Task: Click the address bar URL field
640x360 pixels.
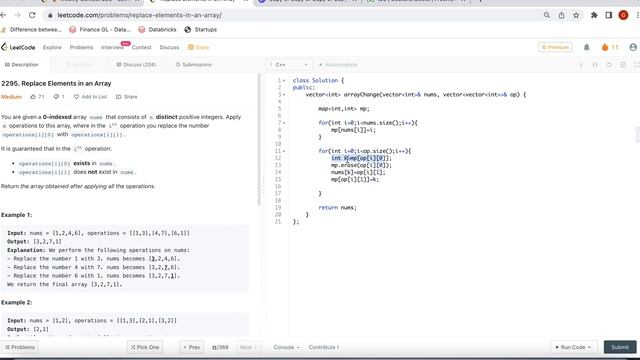Action: click(294, 15)
